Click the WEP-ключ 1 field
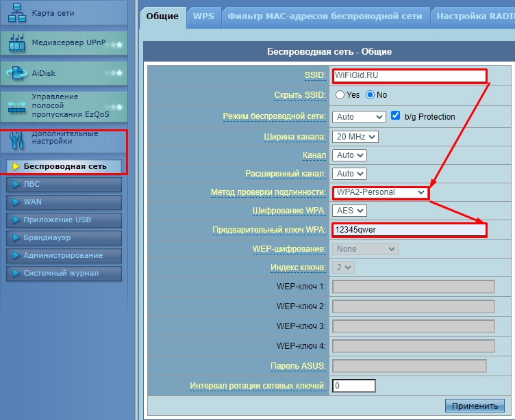 click(414, 287)
